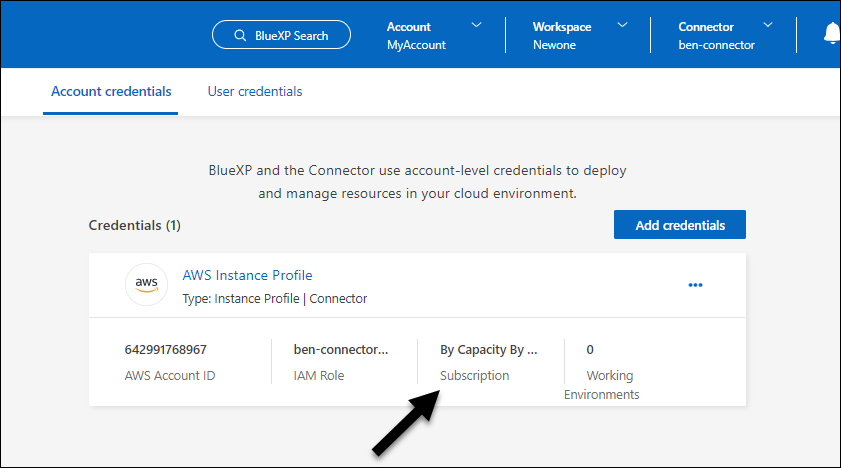Expand the Account dropdown chevron
Screen dimensions: 841x468
click(x=476, y=25)
